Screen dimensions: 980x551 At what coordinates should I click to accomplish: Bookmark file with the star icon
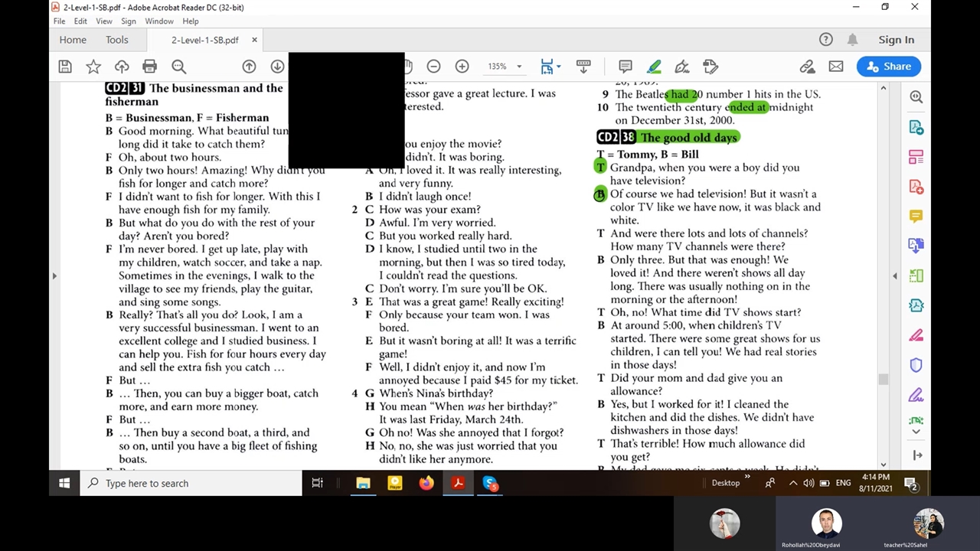[x=93, y=67]
